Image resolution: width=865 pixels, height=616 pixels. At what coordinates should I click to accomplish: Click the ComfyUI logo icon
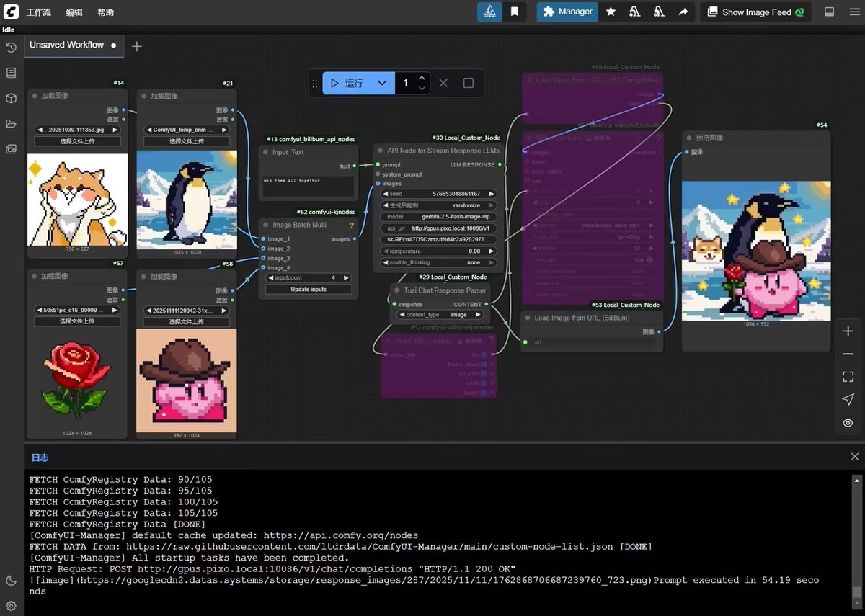coord(11,12)
